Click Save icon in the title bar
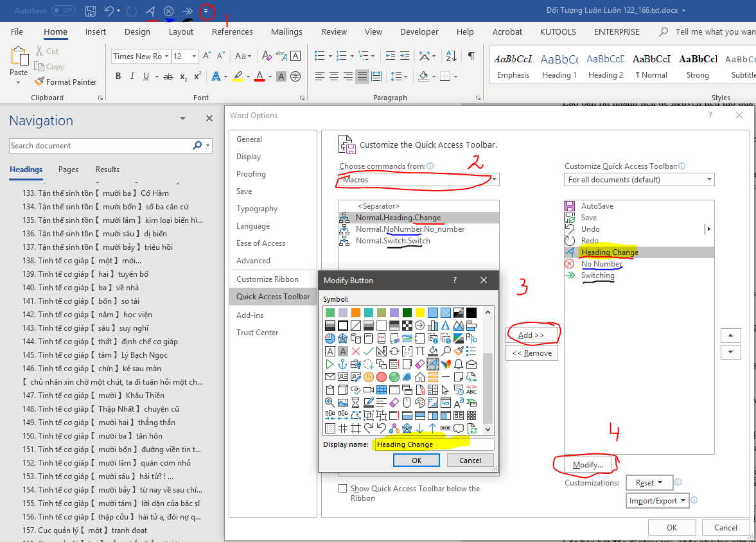Viewport: 756px width, 542px height. point(91,11)
